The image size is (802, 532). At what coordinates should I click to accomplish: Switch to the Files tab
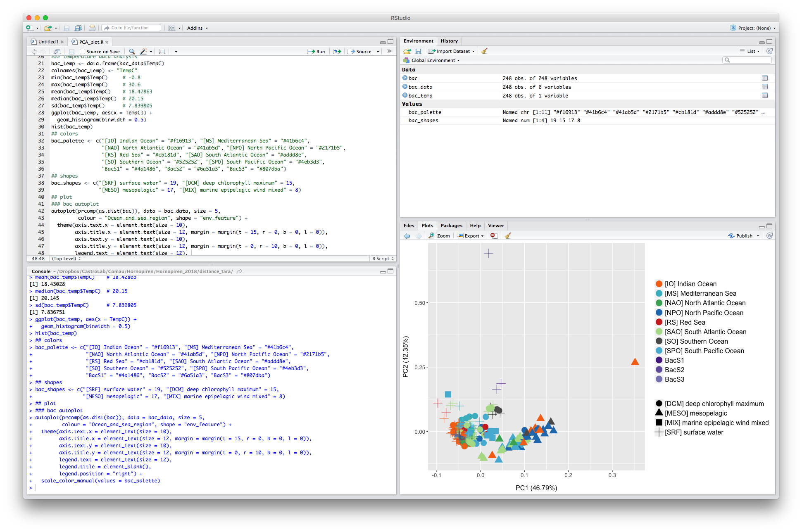[409, 226]
